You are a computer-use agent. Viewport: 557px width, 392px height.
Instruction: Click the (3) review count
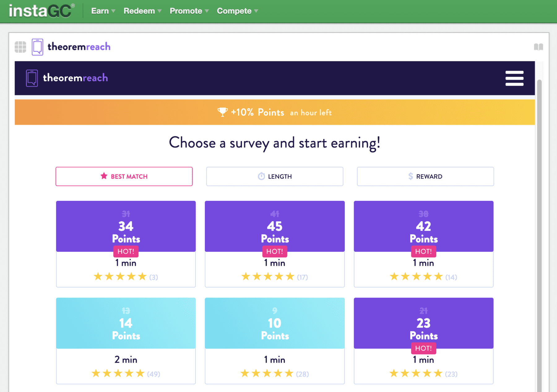(x=153, y=277)
